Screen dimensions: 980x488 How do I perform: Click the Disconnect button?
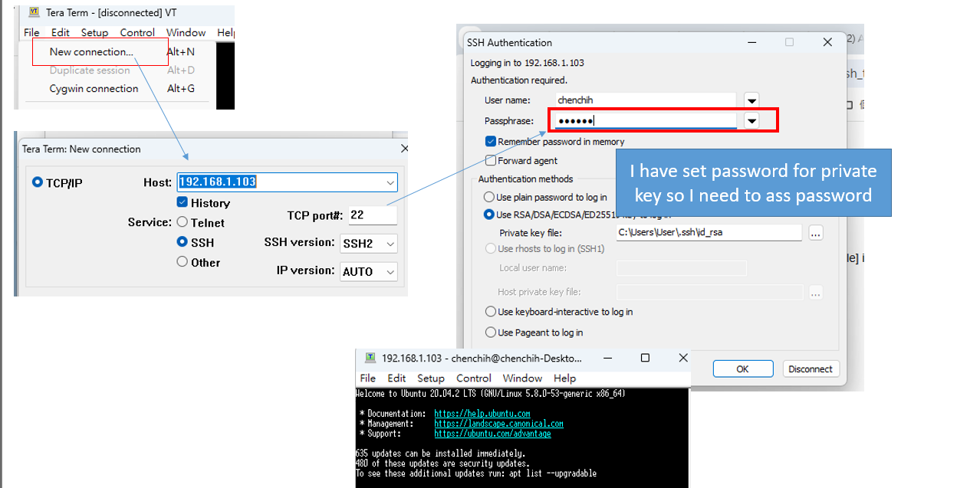point(811,369)
